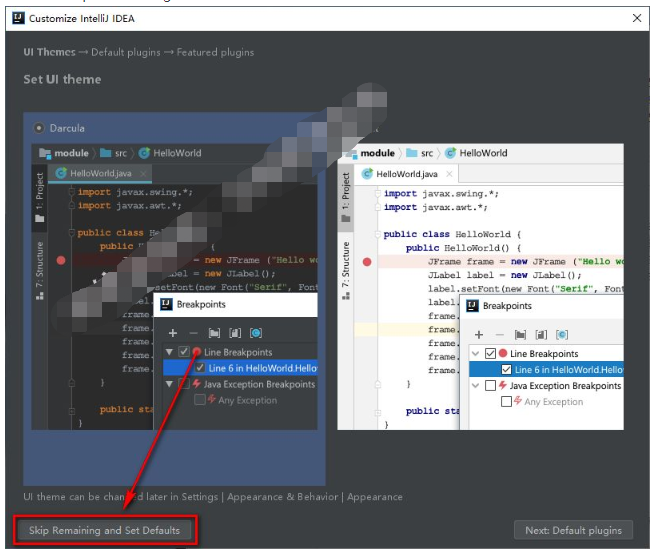Uncheck Line 6 checkbox in Darcula preview
Screen dimensions: 658x558
(x=200, y=368)
